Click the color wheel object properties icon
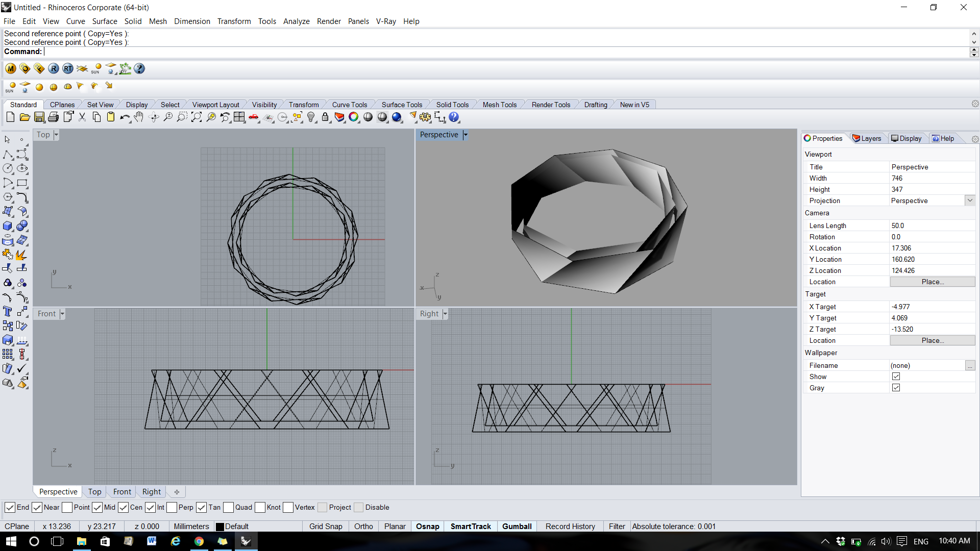980x551 pixels. 354,117
